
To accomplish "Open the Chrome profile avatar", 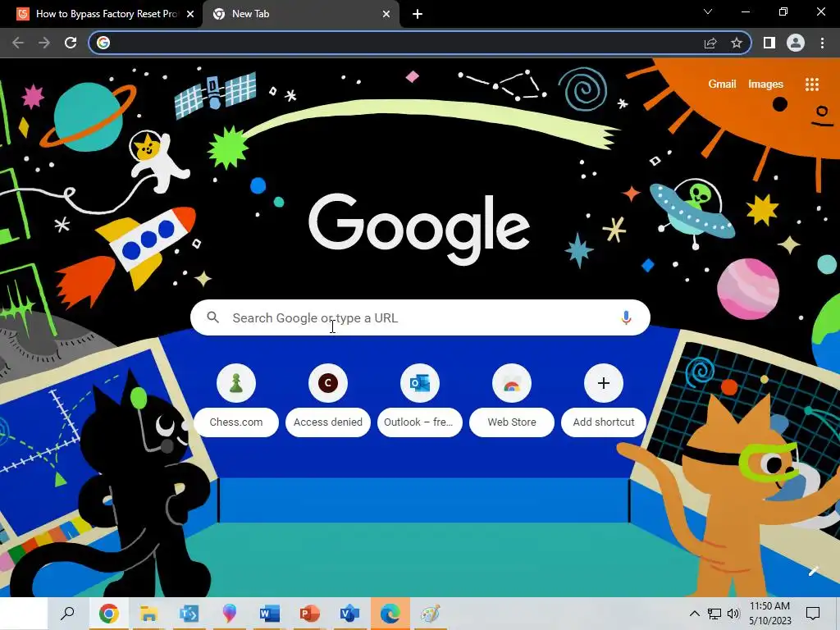I will coord(796,43).
